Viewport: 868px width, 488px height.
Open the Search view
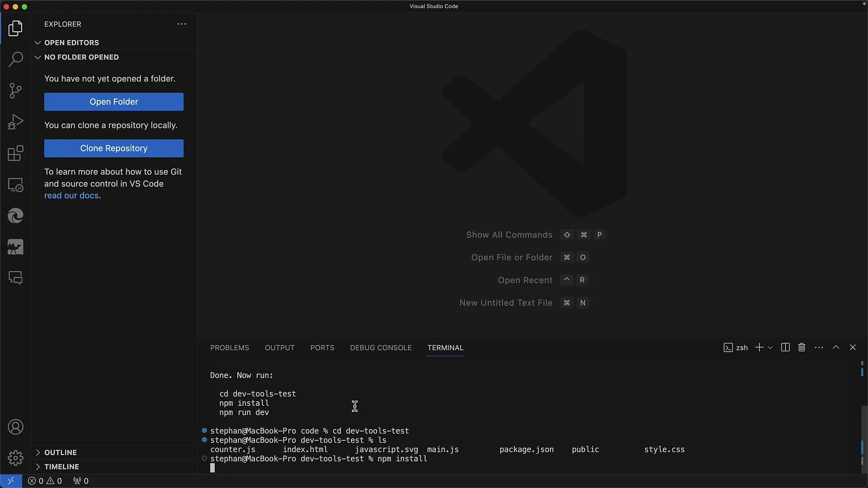(x=15, y=59)
